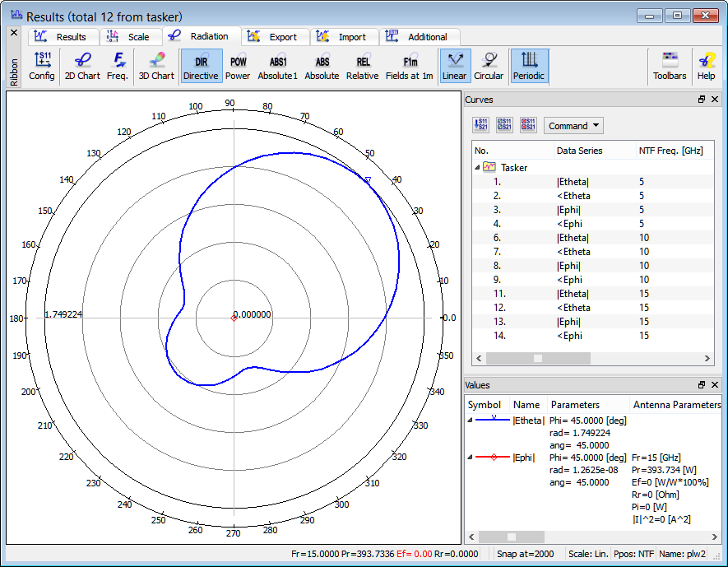This screenshot has width=728, height=567.
Task: Toggle Circular polarization mode
Action: click(489, 66)
